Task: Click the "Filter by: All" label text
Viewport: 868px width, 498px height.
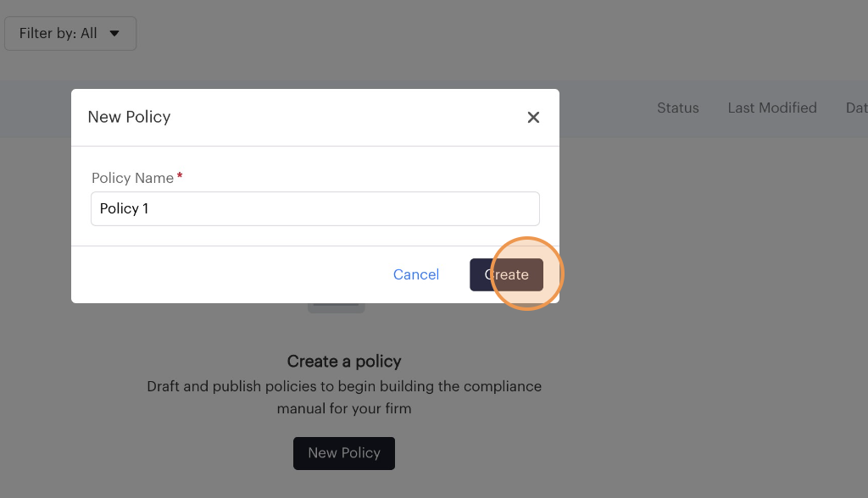Action: tap(58, 34)
